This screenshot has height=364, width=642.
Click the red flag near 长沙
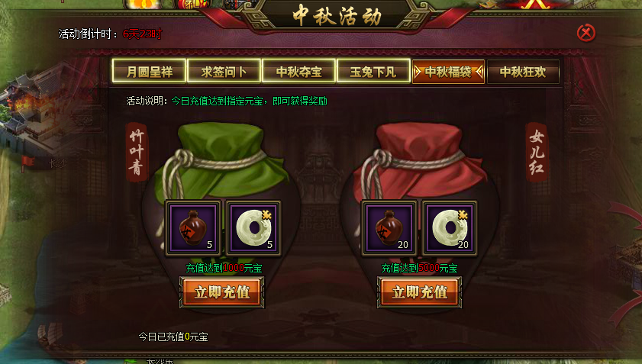pos(27,163)
